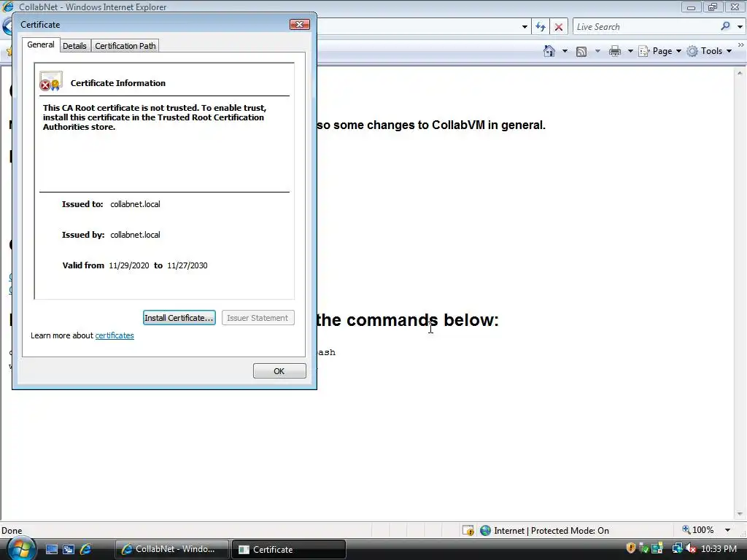Click the security shield tray icon
Screen dimensions: 747x560
[x=631, y=548]
